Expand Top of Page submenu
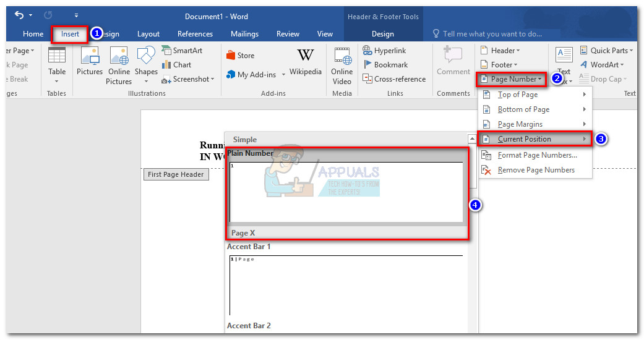Viewport: 644px width, 340px height. [x=535, y=95]
